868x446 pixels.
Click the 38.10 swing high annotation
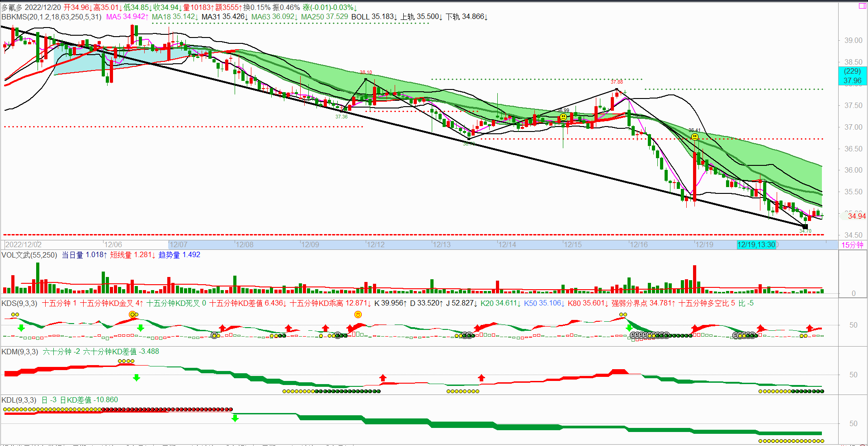(366, 72)
